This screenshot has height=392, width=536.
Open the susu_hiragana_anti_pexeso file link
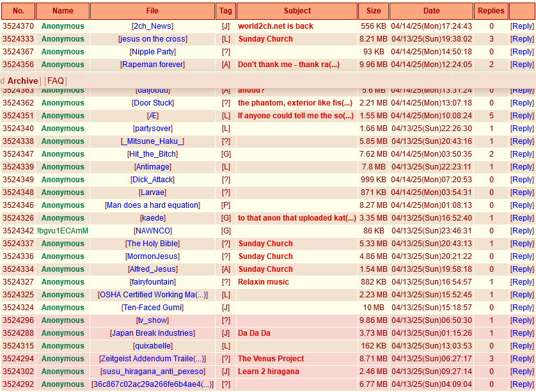(152, 372)
